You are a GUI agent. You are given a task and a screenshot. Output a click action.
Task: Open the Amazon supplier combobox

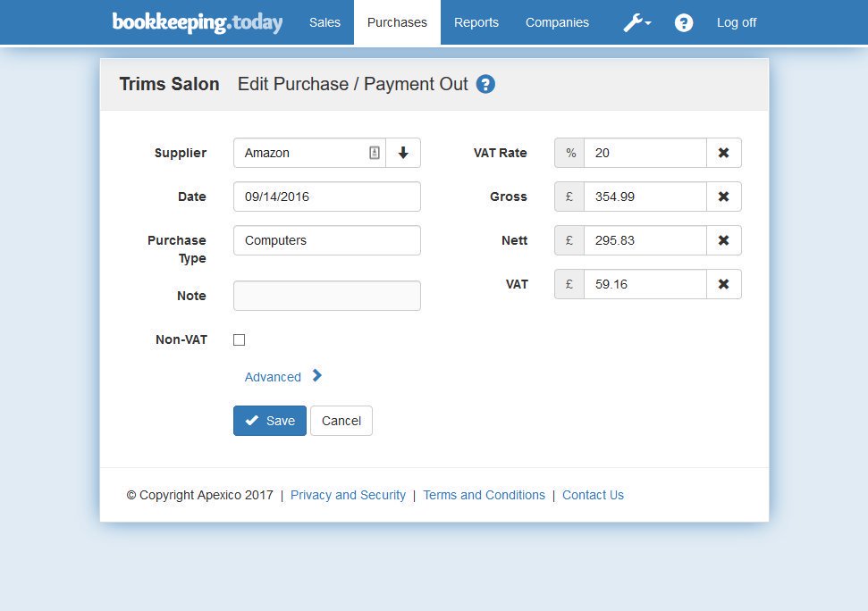[x=304, y=152]
